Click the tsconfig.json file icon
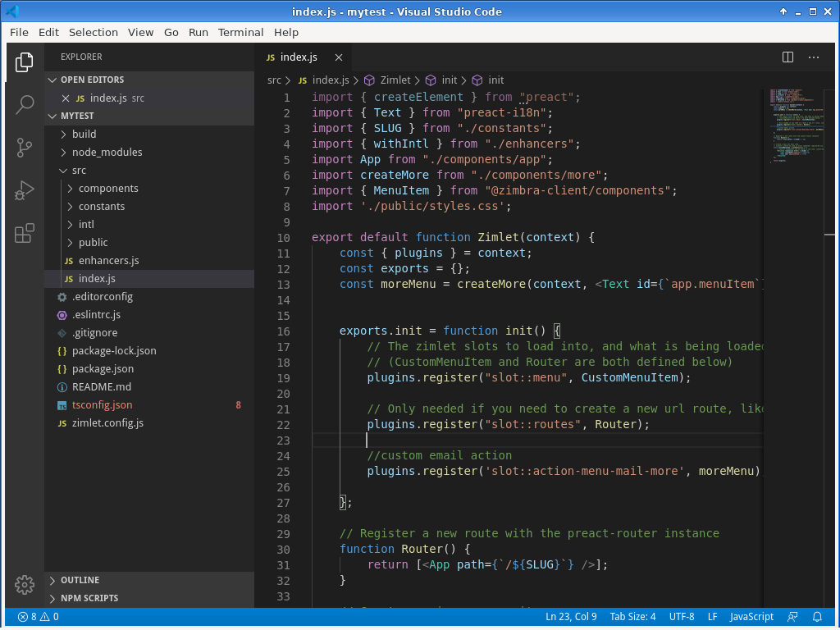Image resolution: width=840 pixels, height=630 pixels. [x=62, y=405]
